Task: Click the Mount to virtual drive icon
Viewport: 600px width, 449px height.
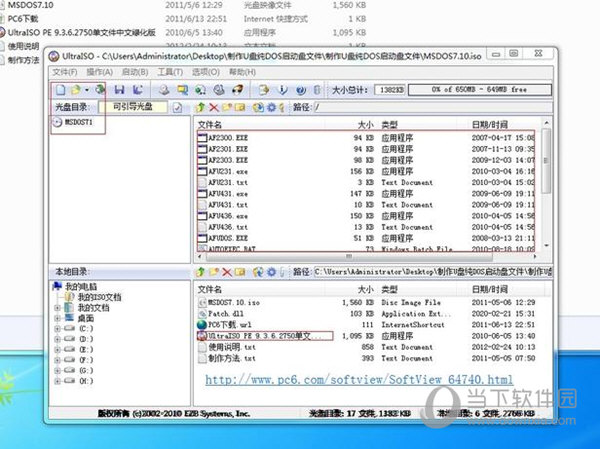Action: click(219, 90)
